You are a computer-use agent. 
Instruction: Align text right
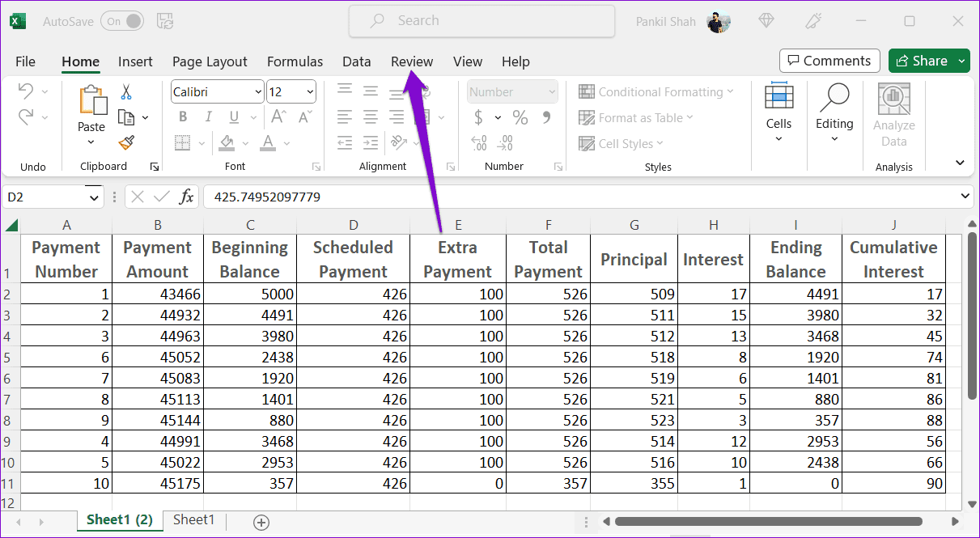tap(397, 117)
